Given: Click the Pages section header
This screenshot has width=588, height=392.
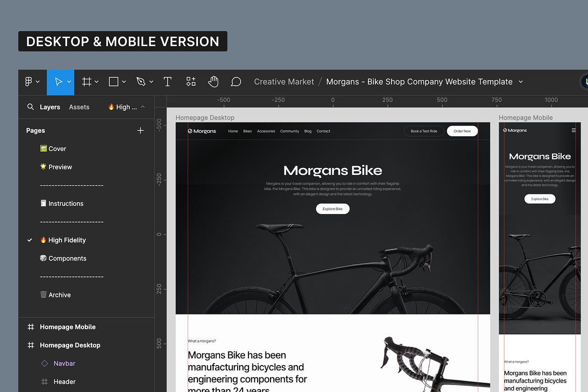Looking at the screenshot, I should tap(35, 130).
